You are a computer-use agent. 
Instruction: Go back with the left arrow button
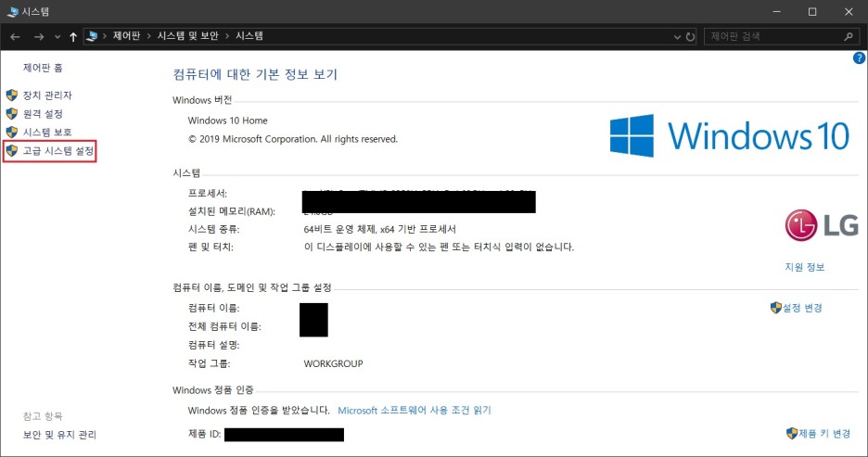(x=15, y=36)
